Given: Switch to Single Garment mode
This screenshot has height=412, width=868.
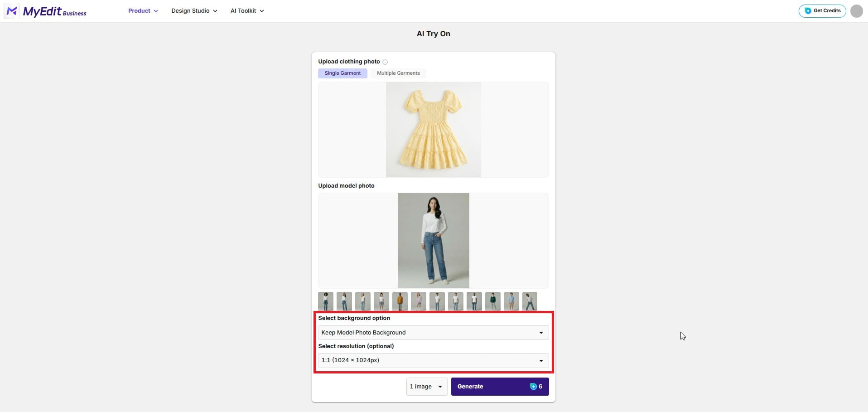Looking at the screenshot, I should [x=342, y=73].
